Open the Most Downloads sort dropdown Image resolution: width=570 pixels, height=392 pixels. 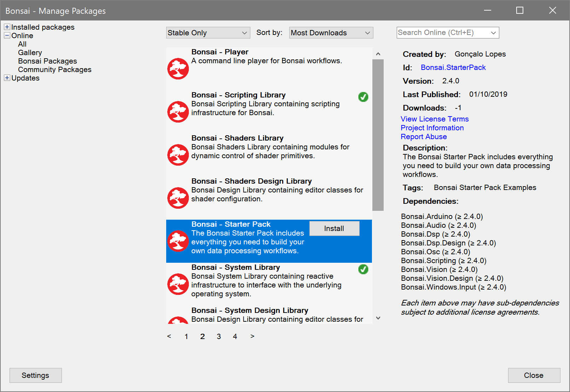331,33
